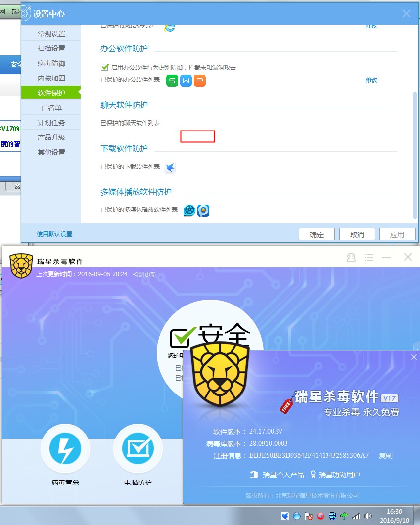Click the 病毒查杀 label

[65, 482]
